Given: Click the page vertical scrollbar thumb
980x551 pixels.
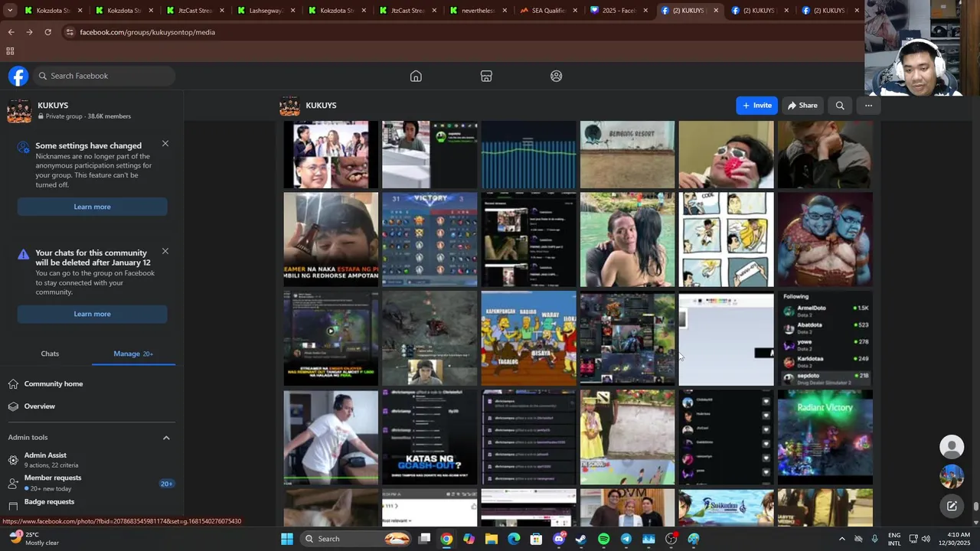Looking at the screenshot, I should pyautogui.click(x=976, y=506).
